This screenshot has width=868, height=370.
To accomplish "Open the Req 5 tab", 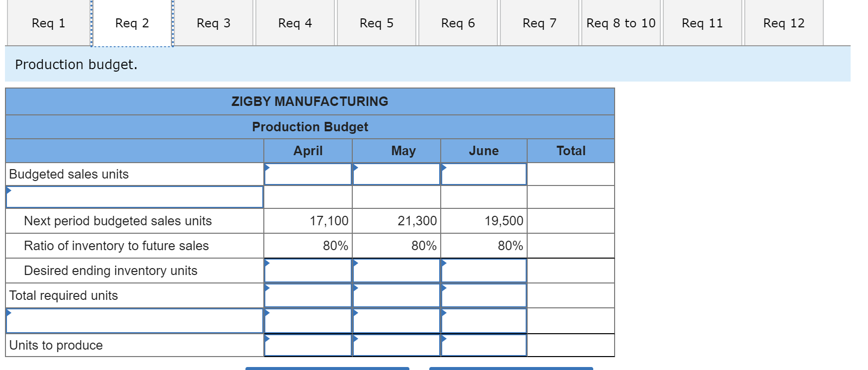I will tap(377, 23).
